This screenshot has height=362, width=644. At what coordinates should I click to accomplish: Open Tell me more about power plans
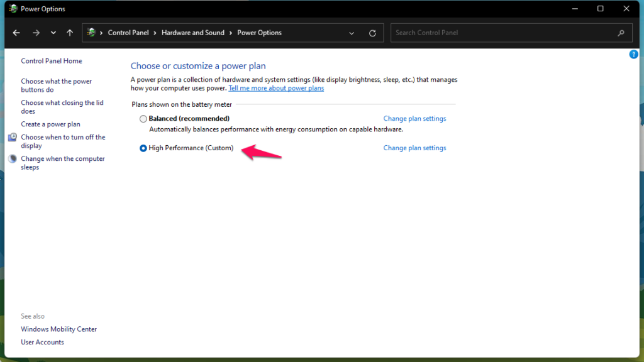[276, 88]
